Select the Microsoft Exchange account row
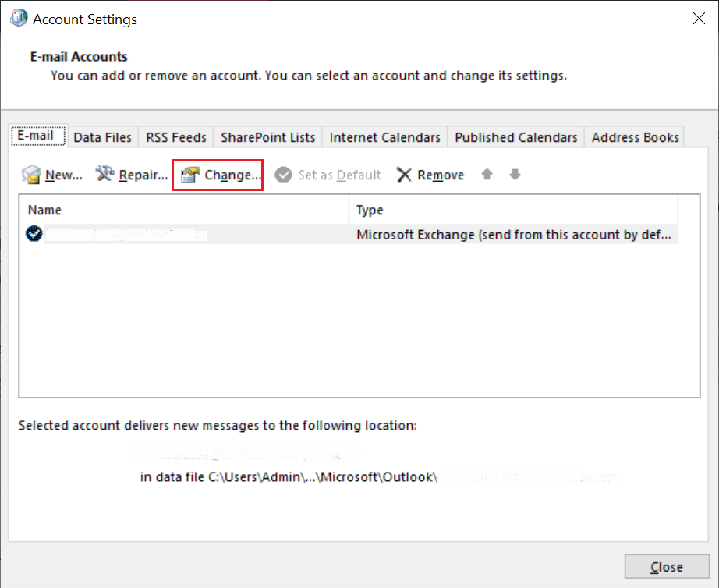This screenshot has width=719, height=588. (349, 234)
